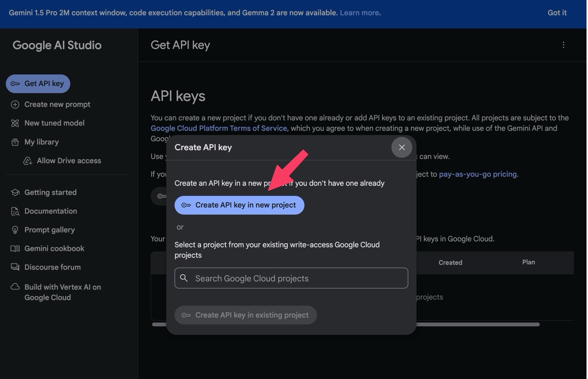Click the New tuned model icon

(15, 123)
